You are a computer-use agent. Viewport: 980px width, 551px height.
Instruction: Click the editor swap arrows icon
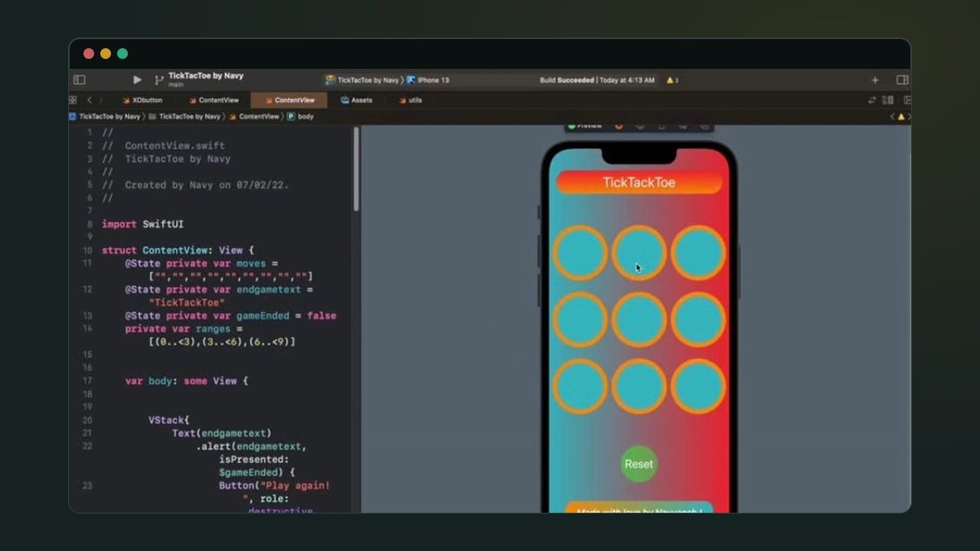[x=872, y=100]
